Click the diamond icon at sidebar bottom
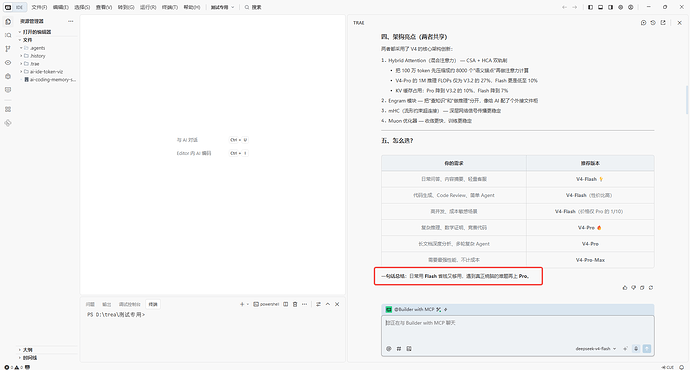This screenshot has height=370, width=690. click(8, 123)
